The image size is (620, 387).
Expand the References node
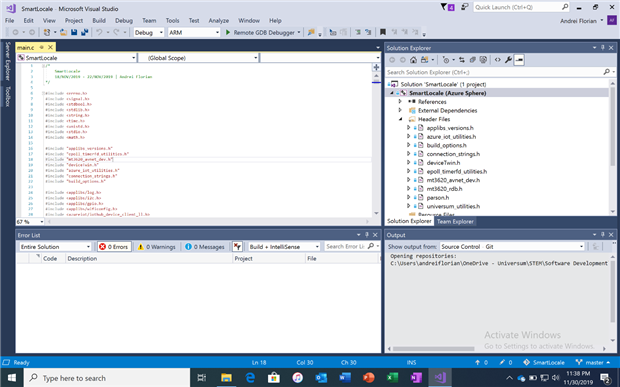click(400, 102)
